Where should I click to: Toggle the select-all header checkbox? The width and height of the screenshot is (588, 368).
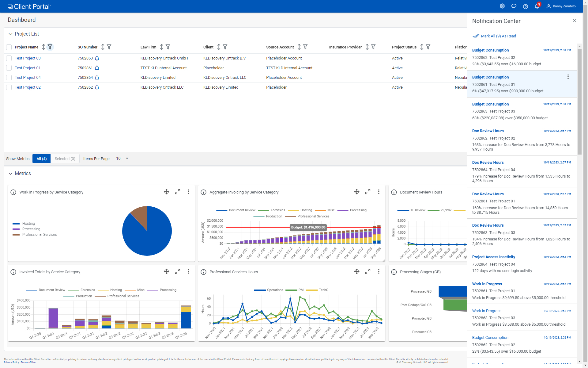(x=9, y=47)
